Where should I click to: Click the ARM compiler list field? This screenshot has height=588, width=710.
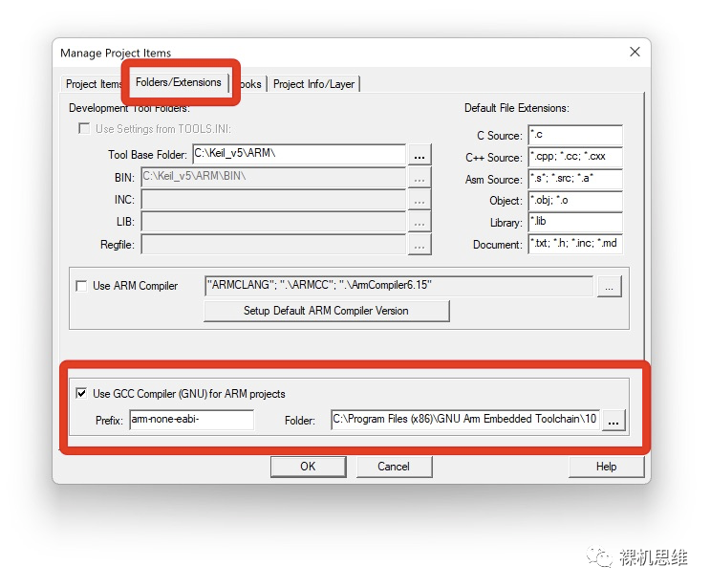[x=398, y=286]
